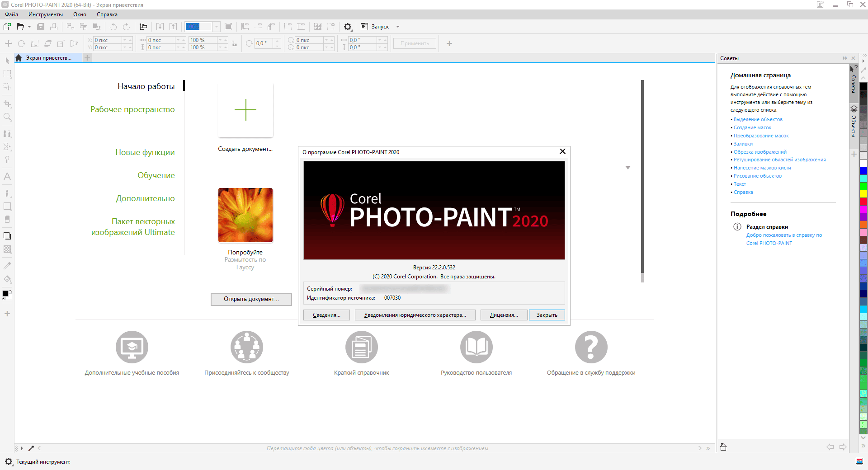Click the rotation angle spinner arrows
The image size is (868, 470).
pos(277,44)
